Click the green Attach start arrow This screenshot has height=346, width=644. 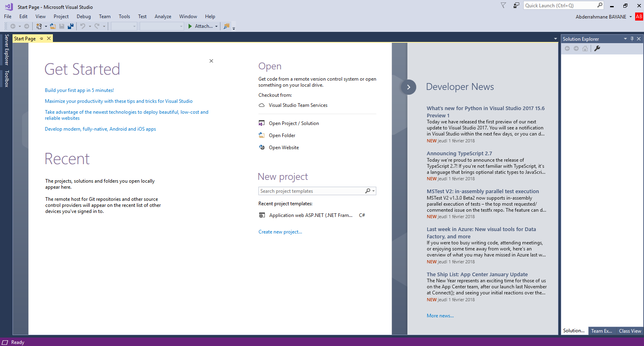point(190,26)
